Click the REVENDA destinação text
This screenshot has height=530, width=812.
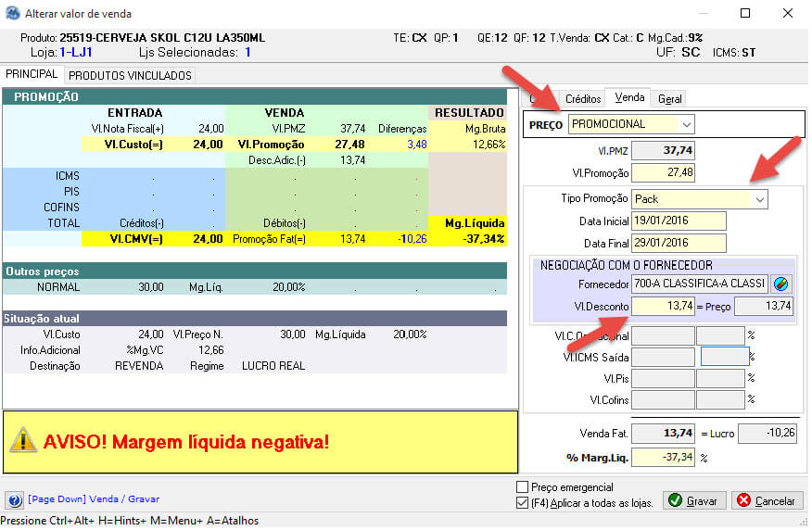coord(139,366)
